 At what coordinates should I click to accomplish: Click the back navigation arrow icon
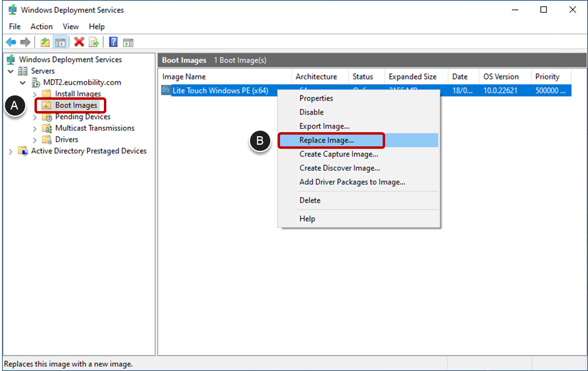click(11, 42)
